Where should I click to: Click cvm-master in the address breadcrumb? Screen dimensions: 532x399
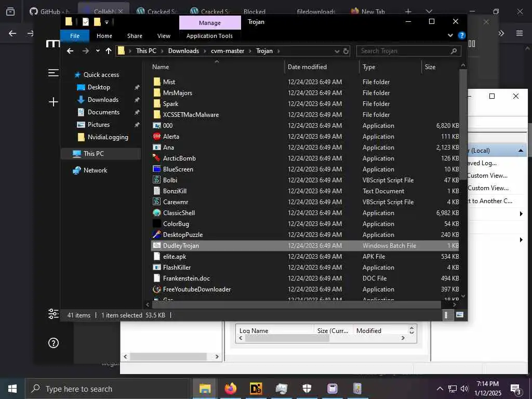[x=228, y=51]
